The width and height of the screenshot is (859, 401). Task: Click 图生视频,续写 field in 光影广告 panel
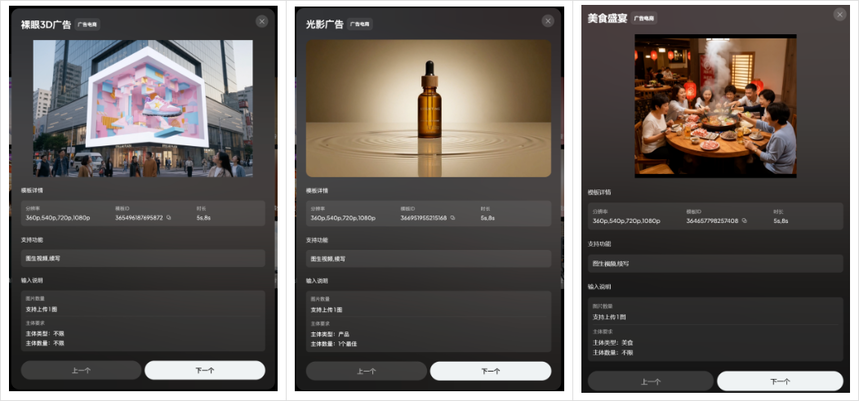coord(428,258)
